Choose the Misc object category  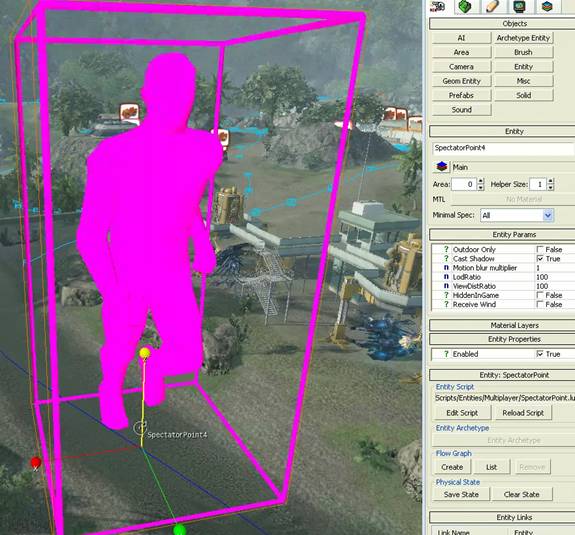click(523, 81)
